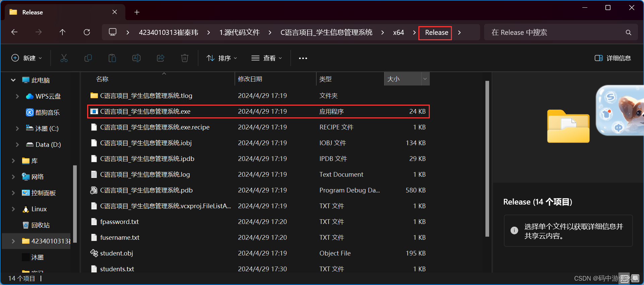The height and width of the screenshot is (285, 644).
Task: Click the folder preview thumbnail in details pane
Action: tap(568, 126)
